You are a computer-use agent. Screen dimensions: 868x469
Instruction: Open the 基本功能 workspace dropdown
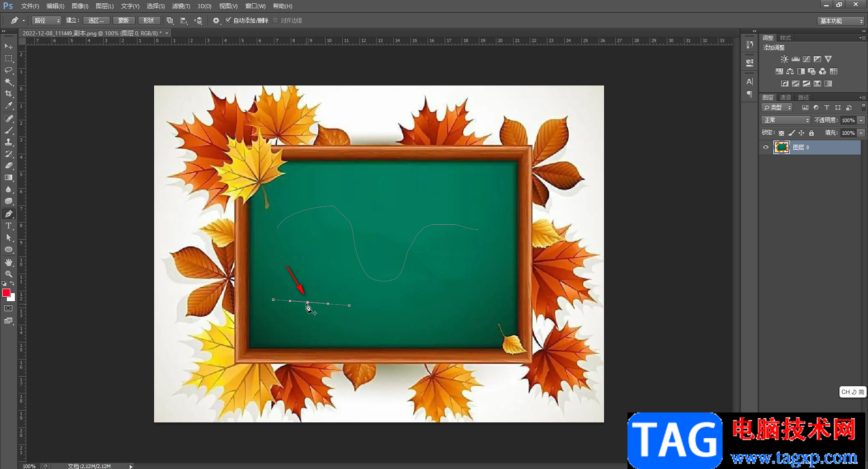841,21
